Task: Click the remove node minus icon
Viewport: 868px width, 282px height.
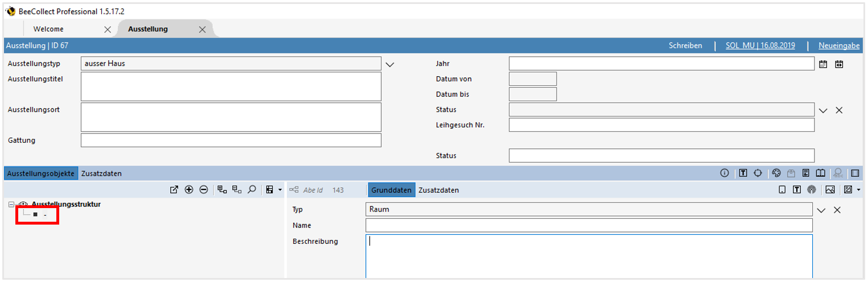Action: click(x=203, y=190)
